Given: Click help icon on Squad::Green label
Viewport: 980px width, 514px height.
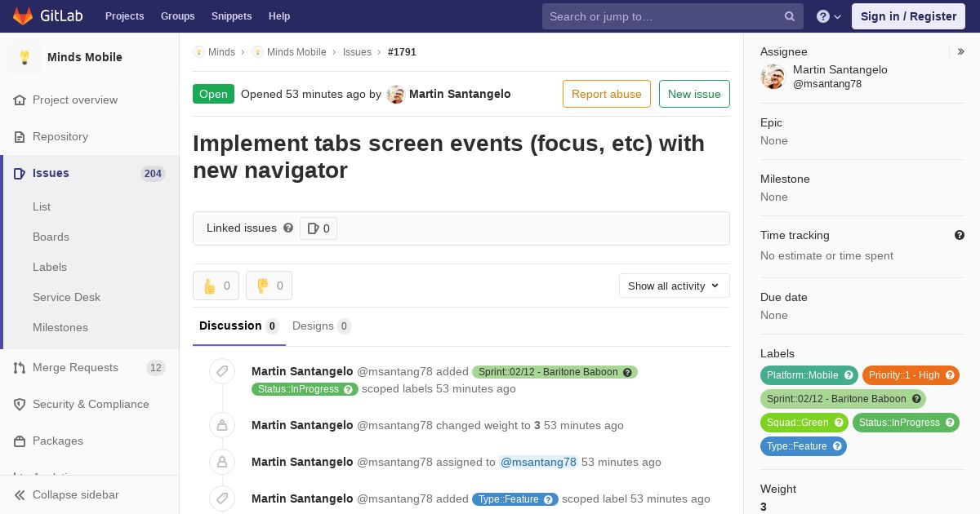Looking at the screenshot, I should click(x=839, y=423).
